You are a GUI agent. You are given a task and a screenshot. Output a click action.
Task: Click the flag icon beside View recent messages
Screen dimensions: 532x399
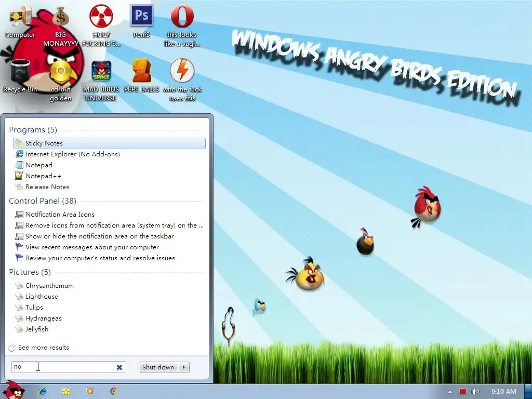(19, 247)
